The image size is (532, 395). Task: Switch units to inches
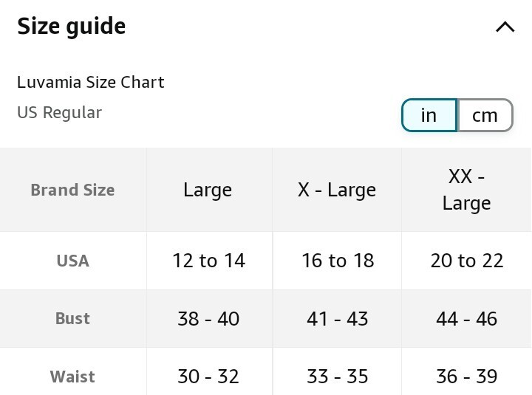pos(429,115)
